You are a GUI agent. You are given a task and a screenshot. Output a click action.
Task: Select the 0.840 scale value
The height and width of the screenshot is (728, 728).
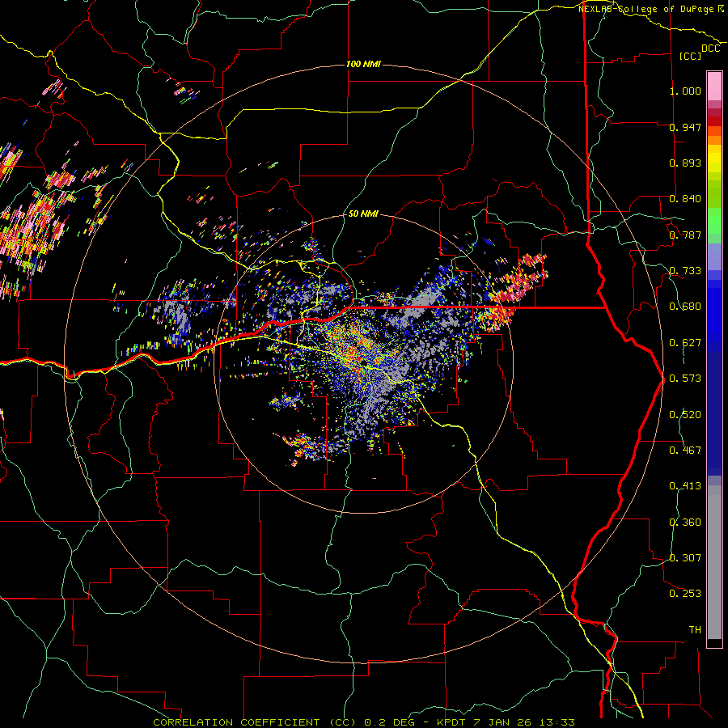pos(685,199)
